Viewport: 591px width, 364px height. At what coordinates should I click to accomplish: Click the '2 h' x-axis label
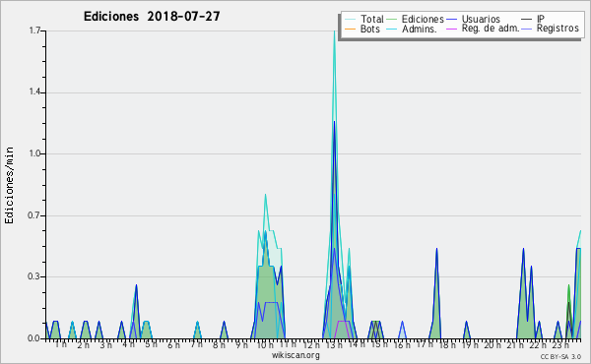pyautogui.click(x=84, y=344)
